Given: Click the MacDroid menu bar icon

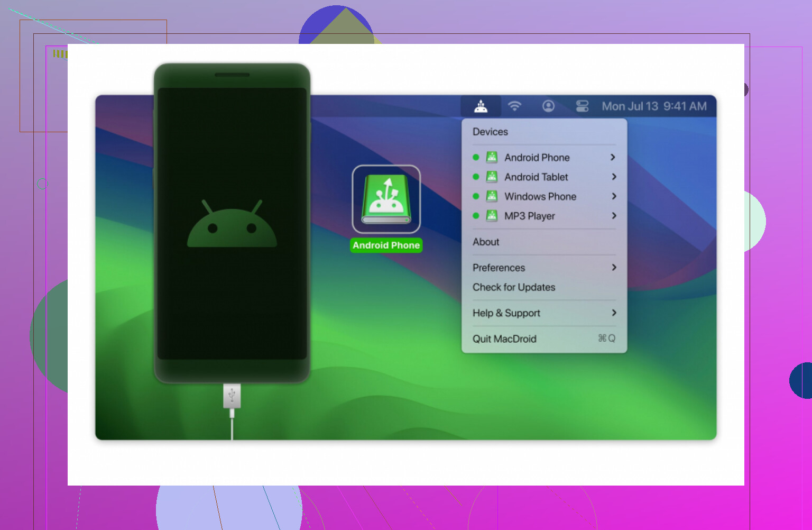Looking at the screenshot, I should click(x=481, y=106).
